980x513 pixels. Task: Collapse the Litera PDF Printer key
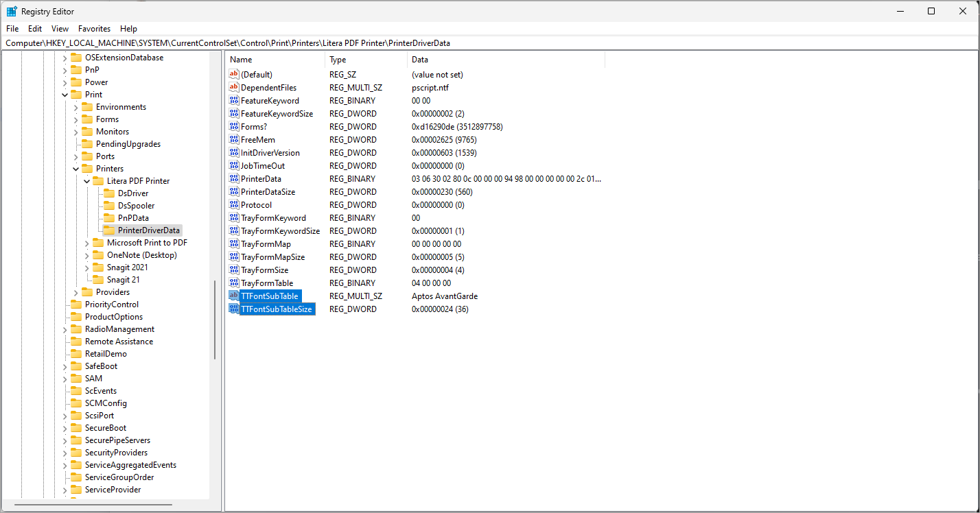[x=86, y=181]
